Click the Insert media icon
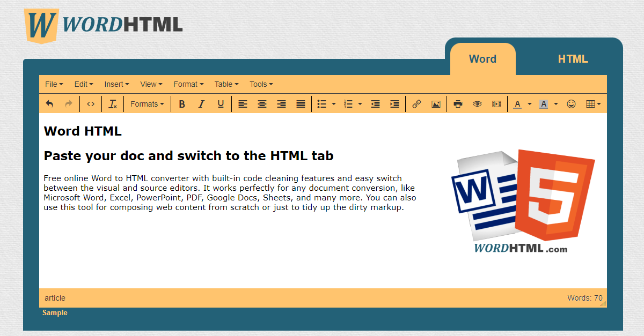The image size is (644, 336). click(x=496, y=104)
